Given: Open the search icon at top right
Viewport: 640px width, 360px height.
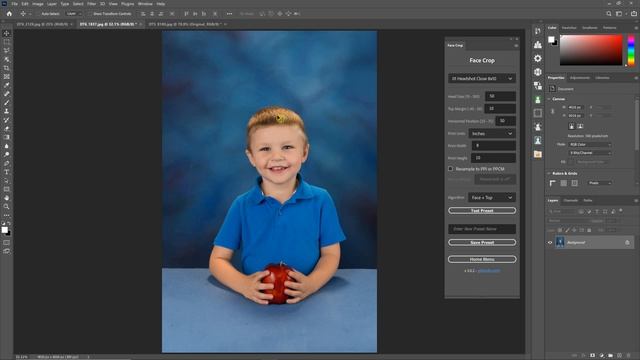Looking at the screenshot, I should tap(609, 13).
